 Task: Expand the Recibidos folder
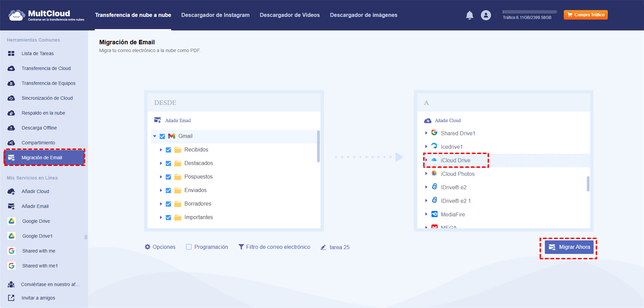coord(161,150)
